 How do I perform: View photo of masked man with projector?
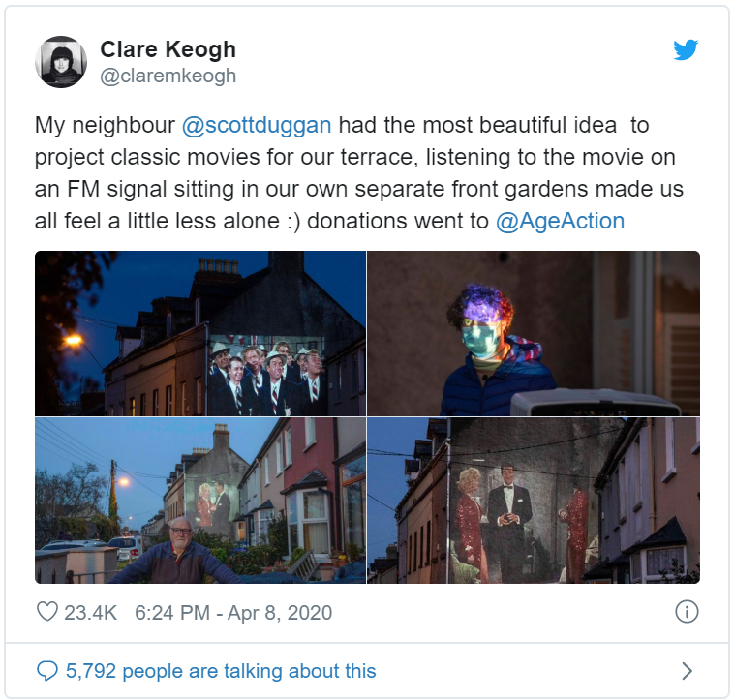534,333
